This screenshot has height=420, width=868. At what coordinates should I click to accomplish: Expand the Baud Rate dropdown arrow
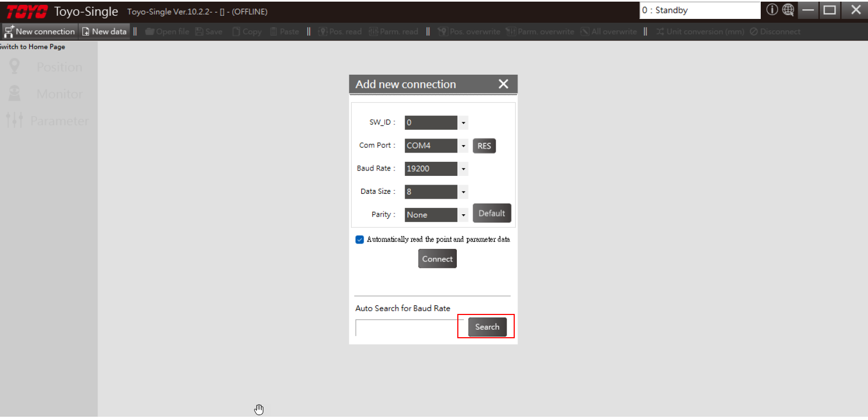463,169
